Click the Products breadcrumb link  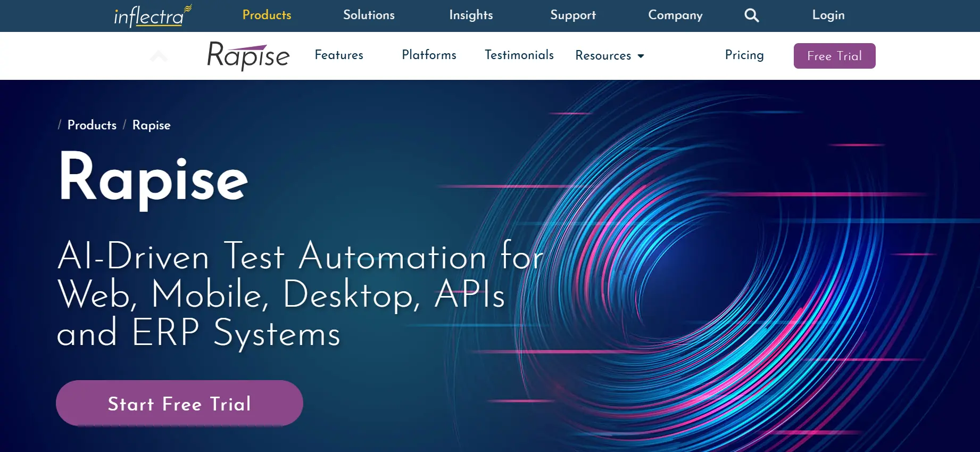[x=92, y=125]
